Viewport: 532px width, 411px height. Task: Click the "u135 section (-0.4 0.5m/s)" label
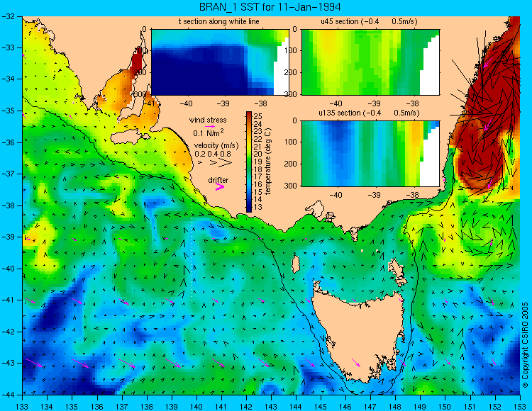369,113
